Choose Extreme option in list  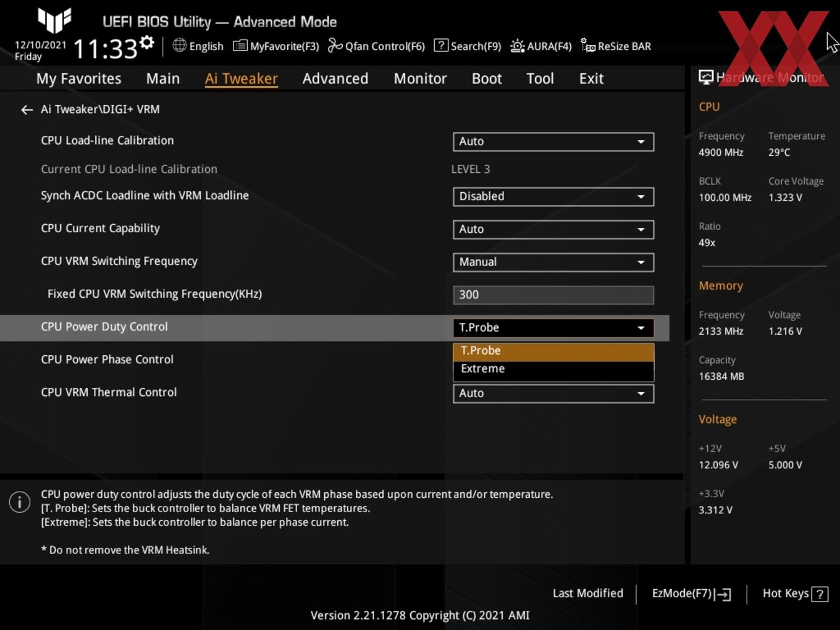(553, 369)
